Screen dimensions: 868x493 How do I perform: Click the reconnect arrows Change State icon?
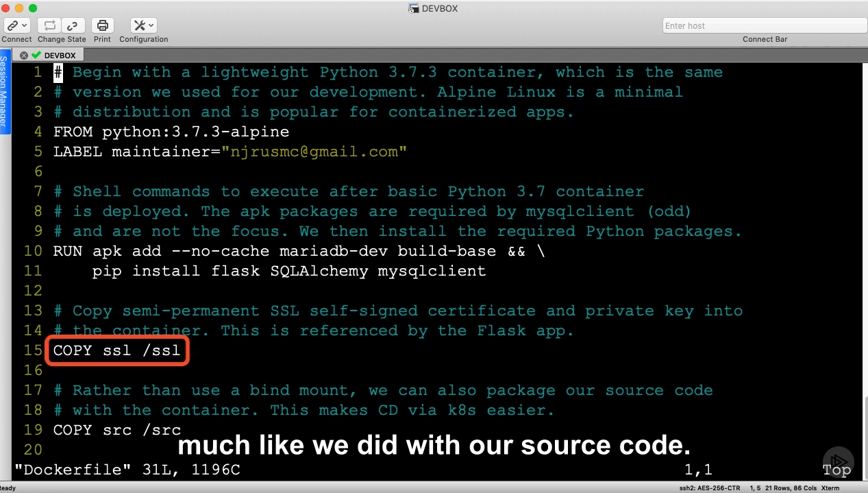point(49,25)
